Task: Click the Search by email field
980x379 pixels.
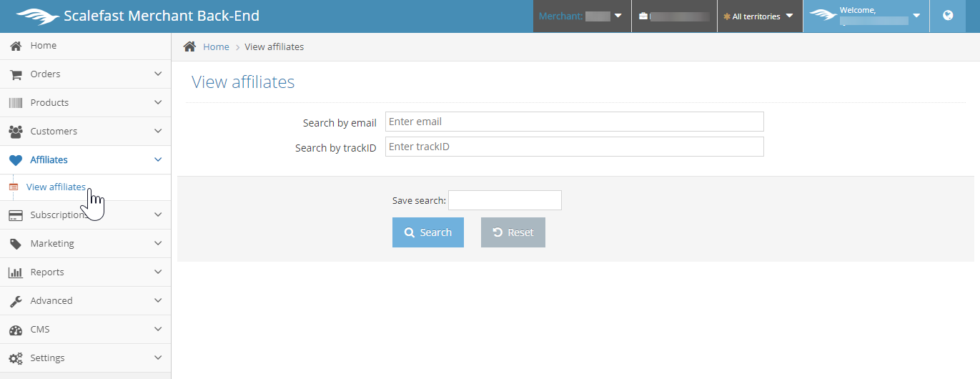Action: tap(574, 122)
